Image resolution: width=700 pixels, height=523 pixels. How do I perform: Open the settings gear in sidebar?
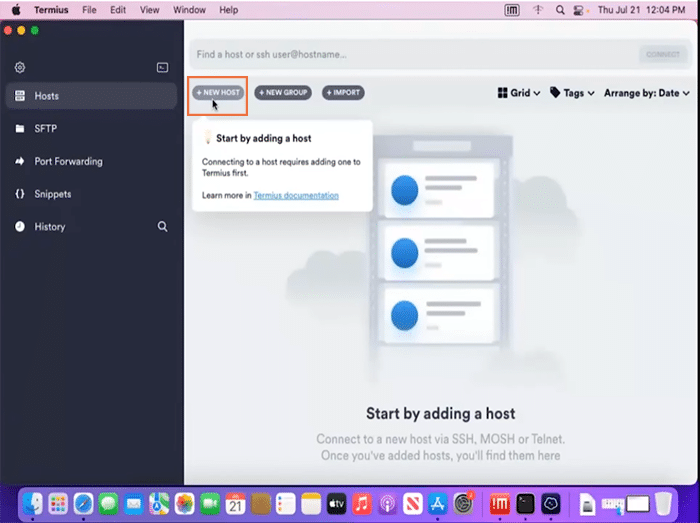[20, 68]
